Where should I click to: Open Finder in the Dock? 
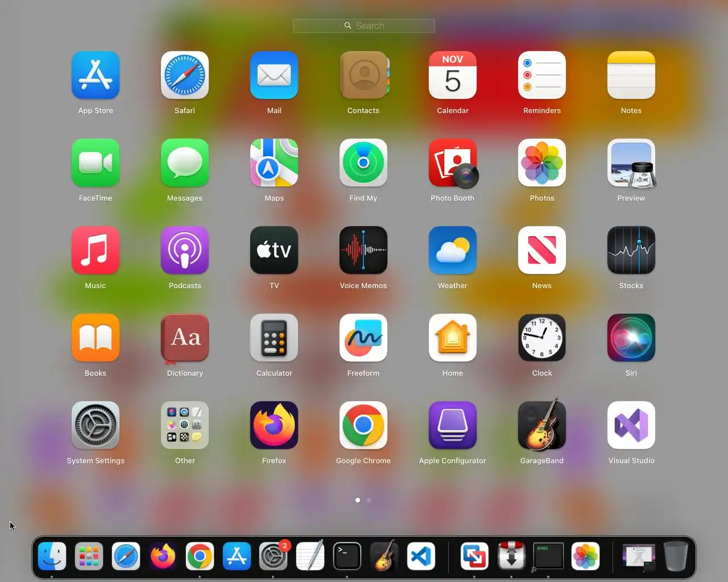[x=52, y=556]
